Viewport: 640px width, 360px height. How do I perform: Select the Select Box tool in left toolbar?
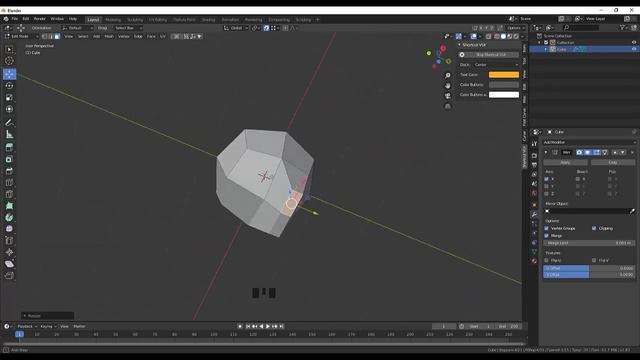pos(9,49)
